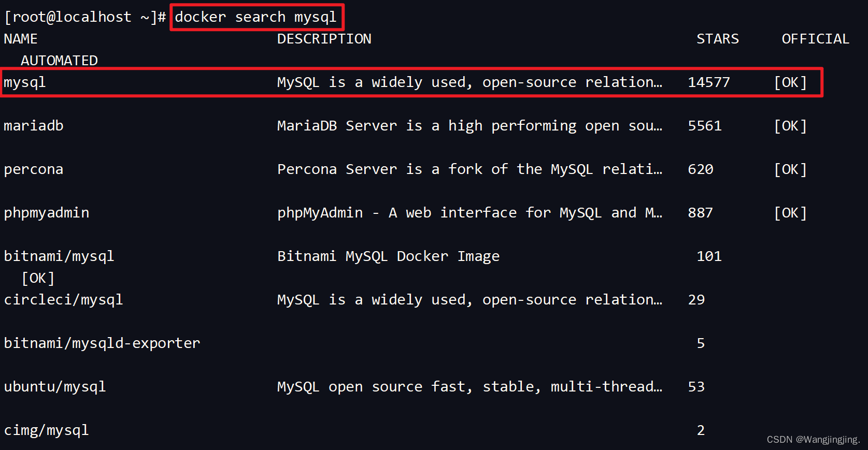
Task: Click the MariaDB Server description text
Action: (469, 126)
